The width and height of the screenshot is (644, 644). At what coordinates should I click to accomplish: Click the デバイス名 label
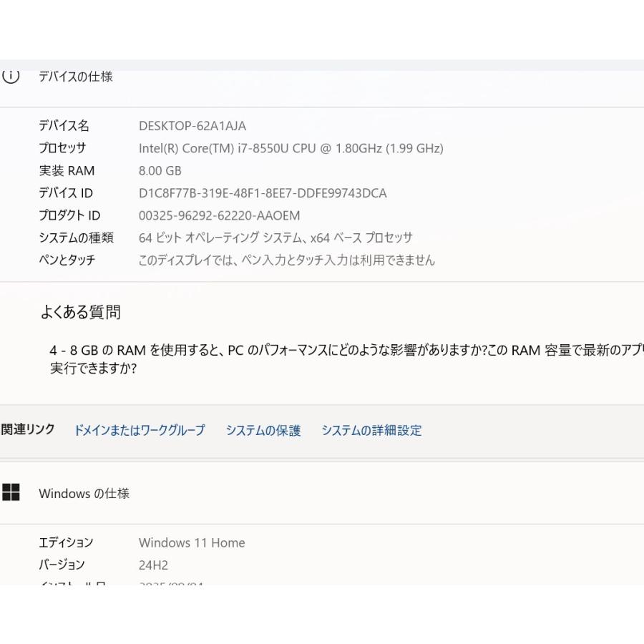[x=64, y=125]
